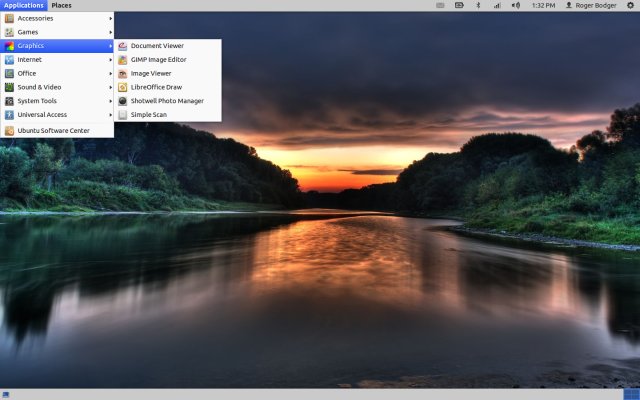This screenshot has height=400, width=640.
Task: Click the Document Viewer icon
Action: pyautogui.click(x=122, y=46)
